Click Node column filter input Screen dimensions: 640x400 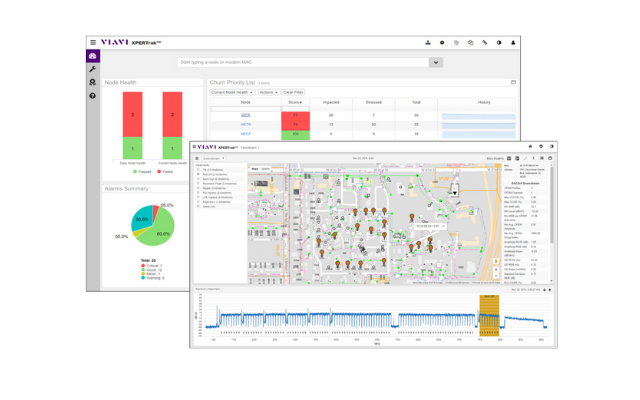coord(245,109)
